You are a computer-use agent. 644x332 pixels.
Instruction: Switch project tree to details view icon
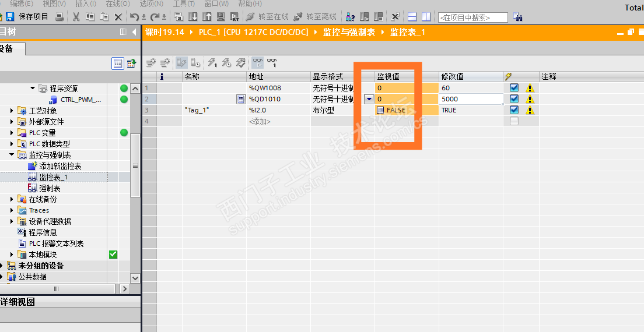click(x=118, y=63)
